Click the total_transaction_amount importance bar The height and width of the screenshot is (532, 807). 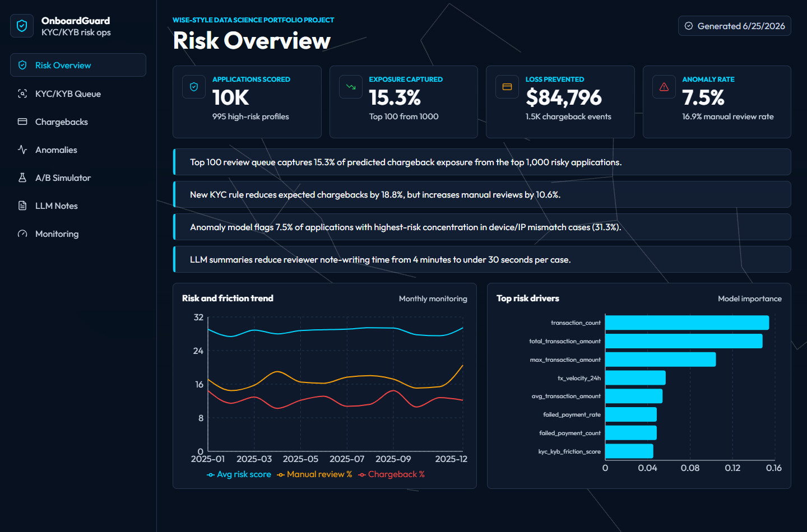coord(684,341)
